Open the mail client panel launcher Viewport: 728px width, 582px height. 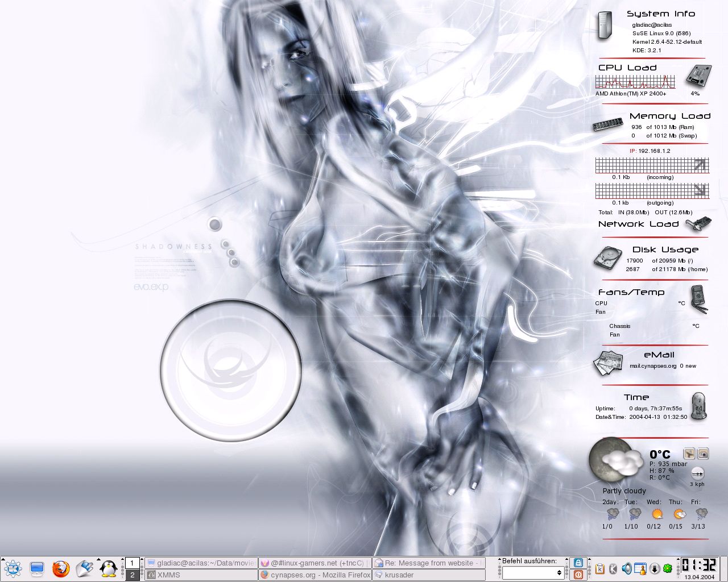(85, 568)
